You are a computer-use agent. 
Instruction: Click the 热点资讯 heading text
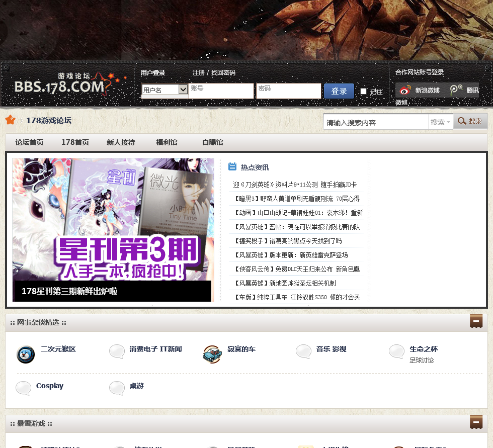(255, 167)
